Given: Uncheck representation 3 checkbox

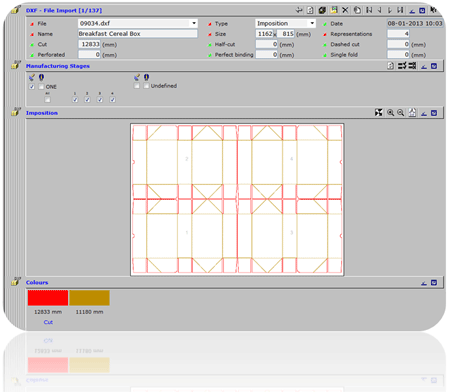Looking at the screenshot, I should (x=100, y=100).
